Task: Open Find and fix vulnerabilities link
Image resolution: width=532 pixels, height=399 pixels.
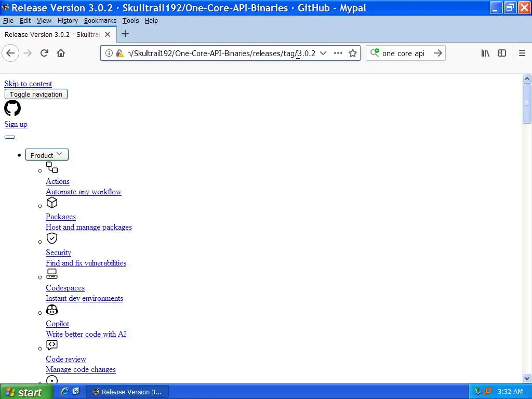Action: 86,263
